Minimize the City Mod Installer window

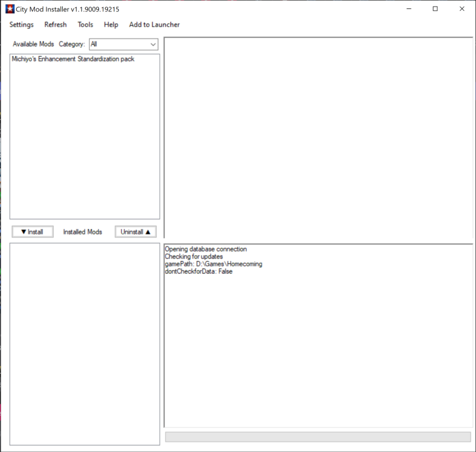(409, 9)
